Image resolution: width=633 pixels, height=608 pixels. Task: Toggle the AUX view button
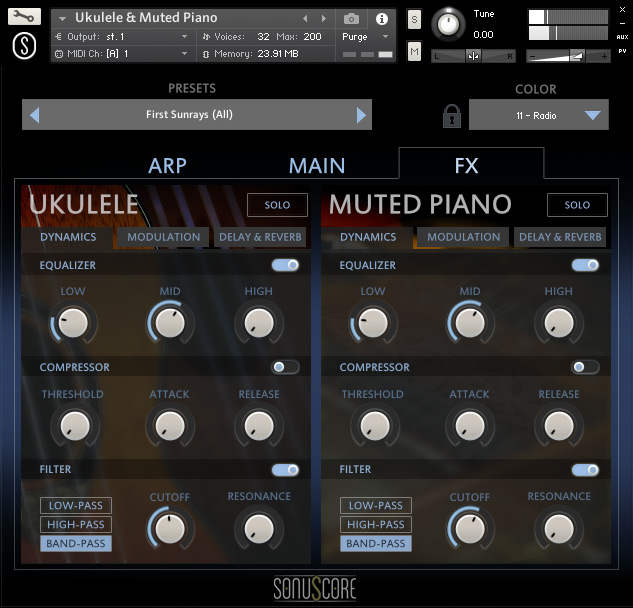click(622, 37)
